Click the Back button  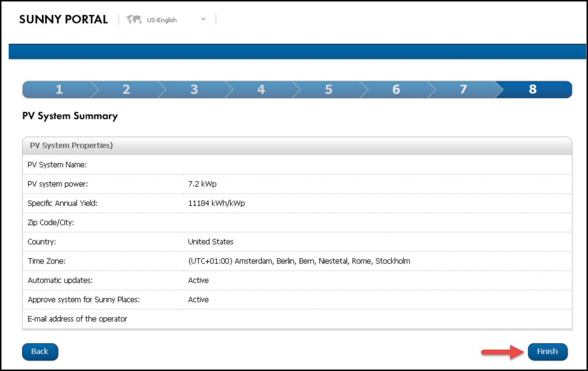[x=40, y=351]
